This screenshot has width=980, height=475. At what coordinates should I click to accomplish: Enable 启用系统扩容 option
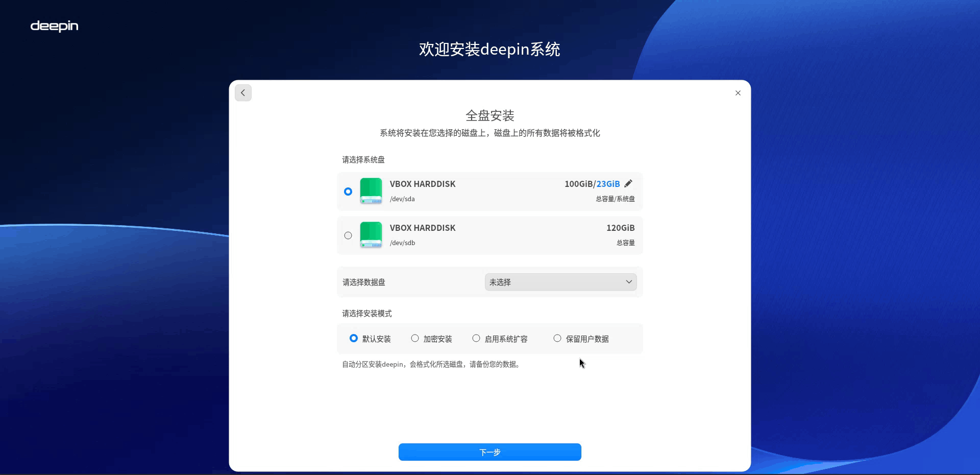[x=500, y=339]
